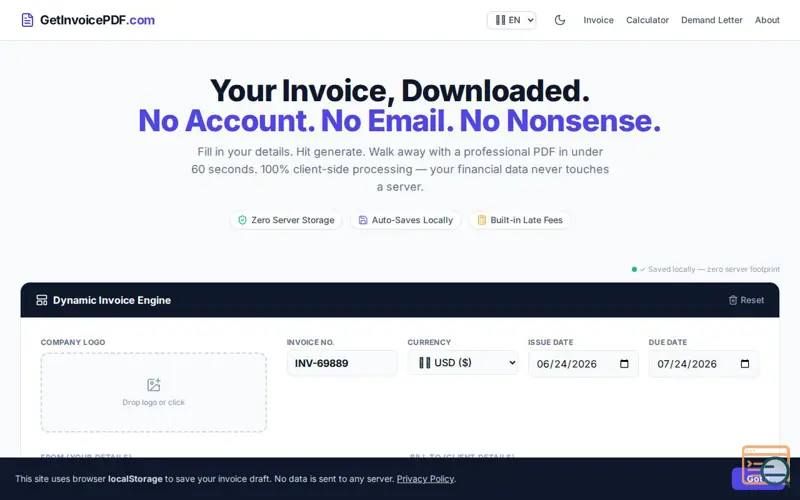Focus the Due Date field 07/24/2026
800x500 pixels.
pyautogui.click(x=704, y=364)
